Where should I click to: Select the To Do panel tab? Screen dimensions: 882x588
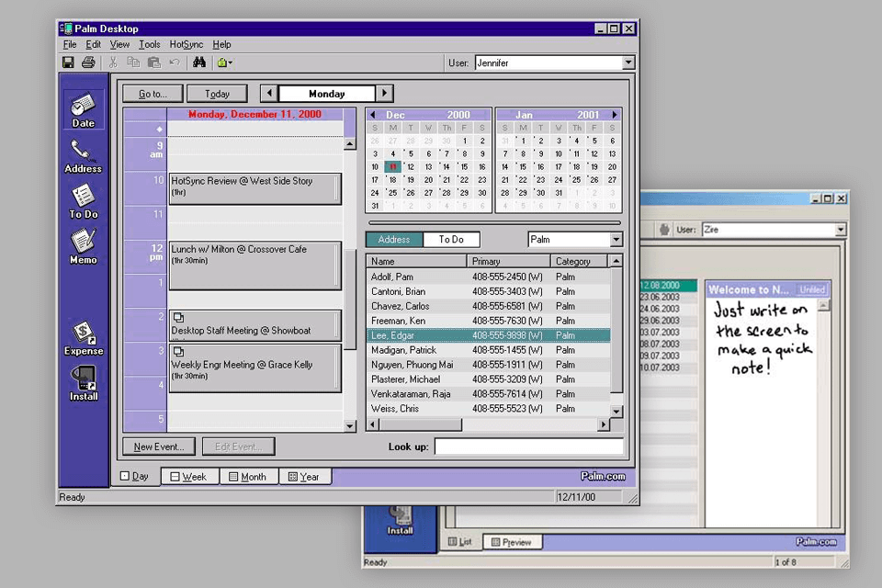pos(451,240)
